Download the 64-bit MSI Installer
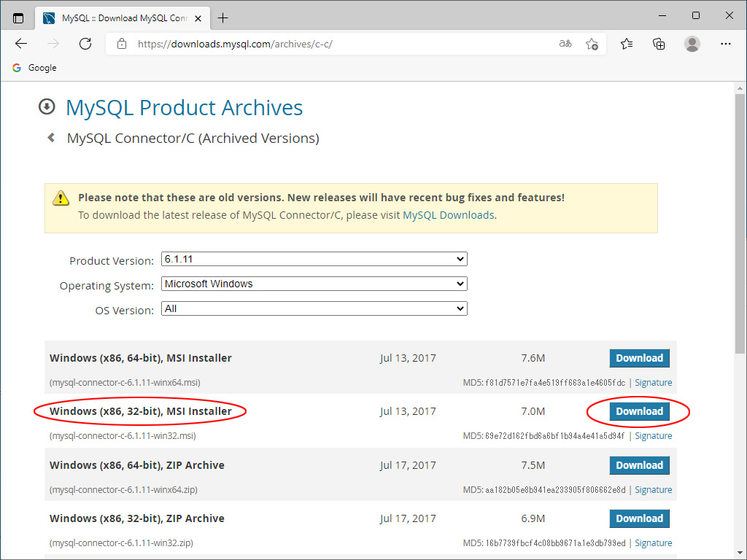This screenshot has width=747, height=560. 639,358
